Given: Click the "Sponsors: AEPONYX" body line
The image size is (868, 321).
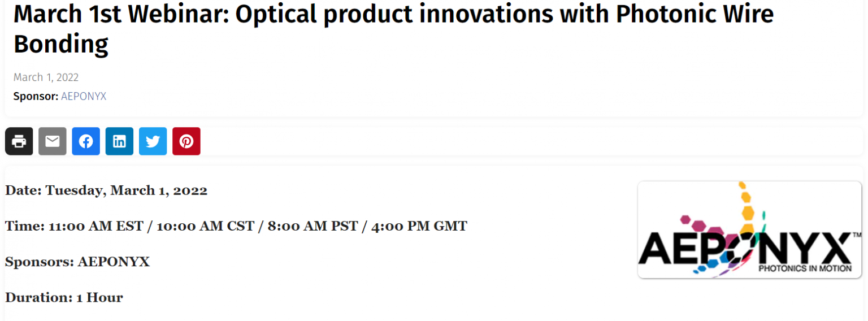Looking at the screenshot, I should click(x=77, y=262).
